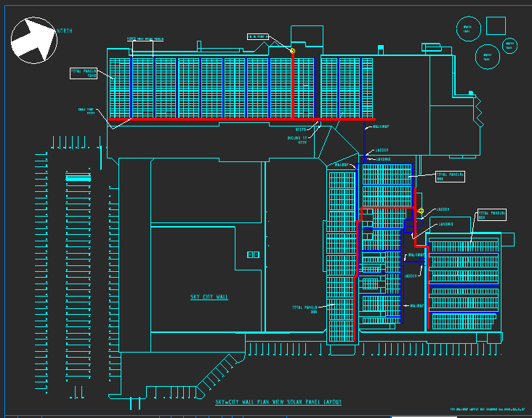Click the largest circular water tank symbol

point(487,56)
